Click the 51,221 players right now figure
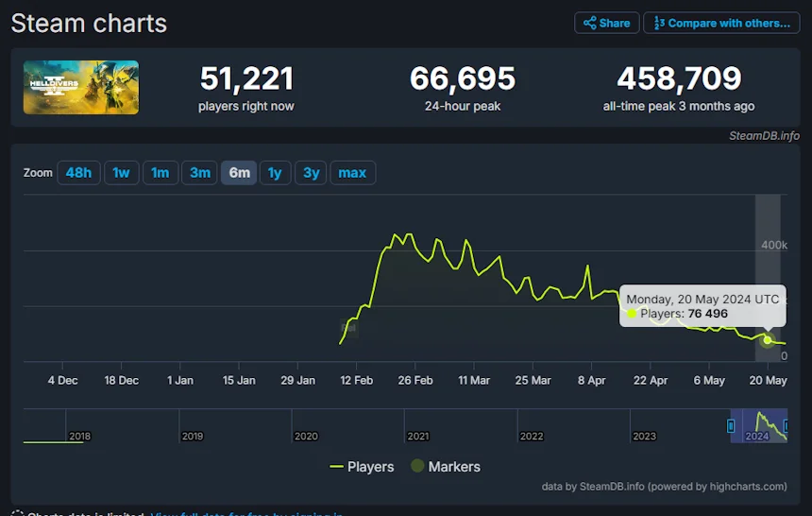 click(x=246, y=78)
